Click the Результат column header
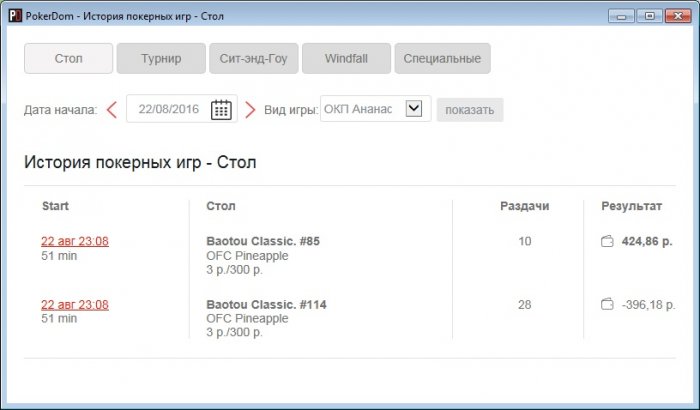 (x=631, y=206)
